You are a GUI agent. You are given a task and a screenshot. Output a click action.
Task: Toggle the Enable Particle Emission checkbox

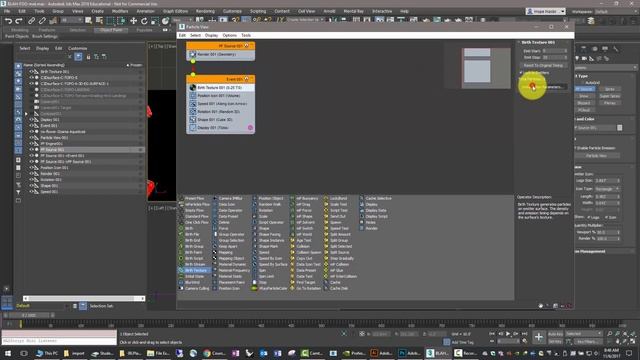(x=576, y=148)
